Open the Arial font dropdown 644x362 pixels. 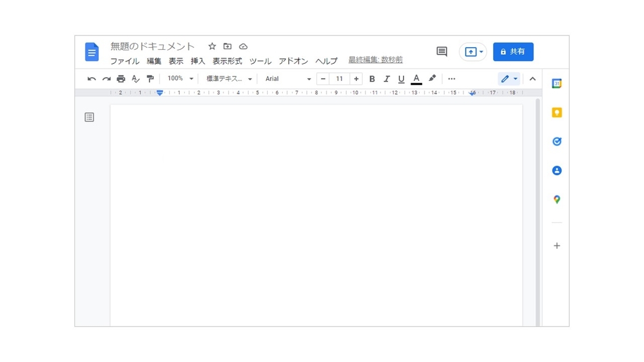pyautogui.click(x=288, y=79)
